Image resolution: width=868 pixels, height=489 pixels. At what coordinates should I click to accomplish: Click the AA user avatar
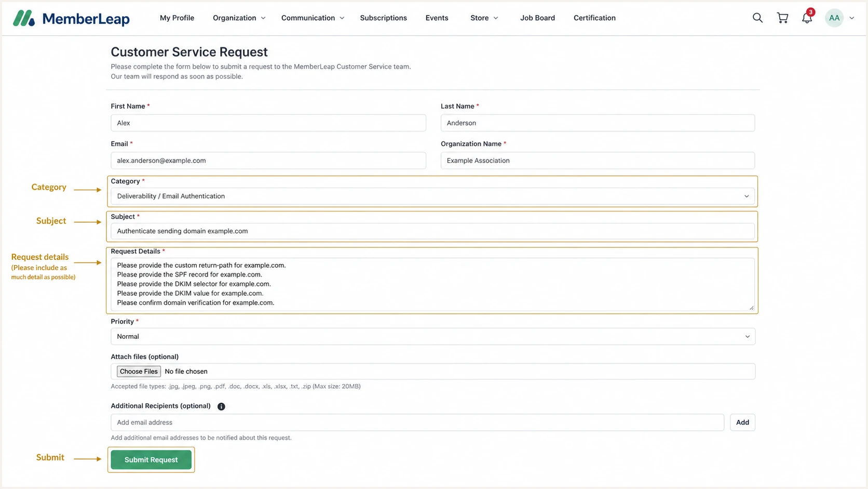coord(834,18)
